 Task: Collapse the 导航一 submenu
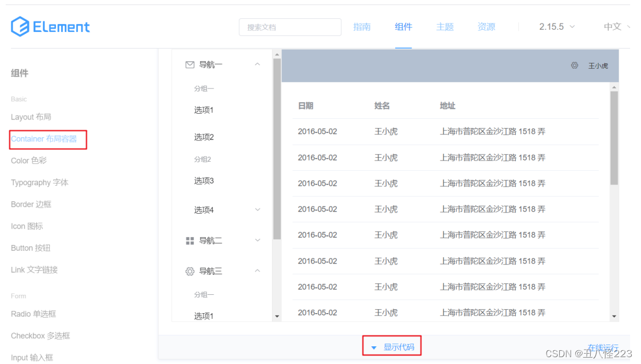257,64
